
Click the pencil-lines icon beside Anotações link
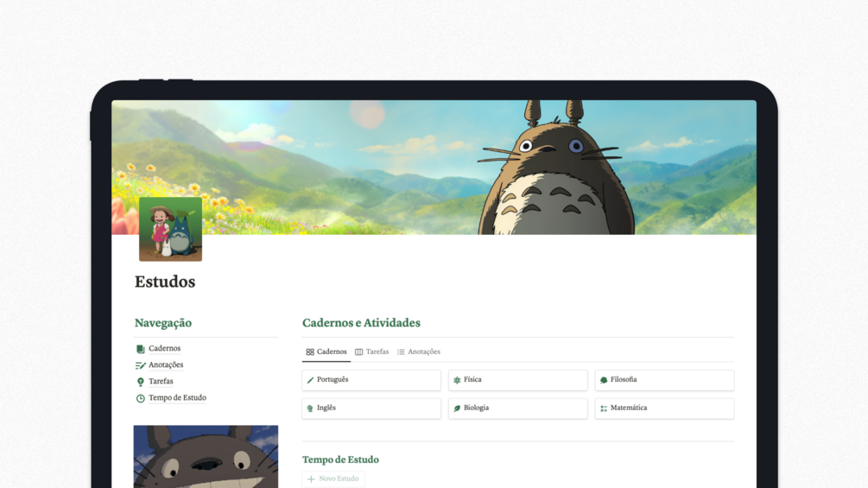click(141, 365)
